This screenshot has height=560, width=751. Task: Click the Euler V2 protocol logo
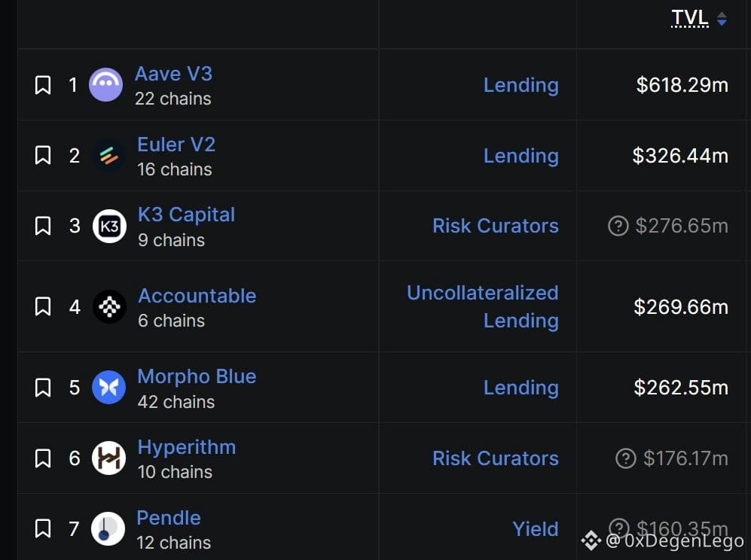coord(108,156)
